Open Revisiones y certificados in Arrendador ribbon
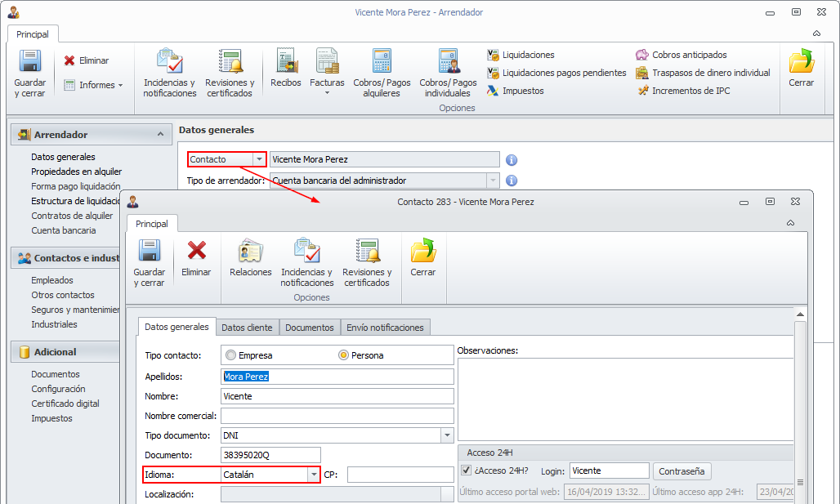This screenshot has width=840, height=504. [230, 74]
